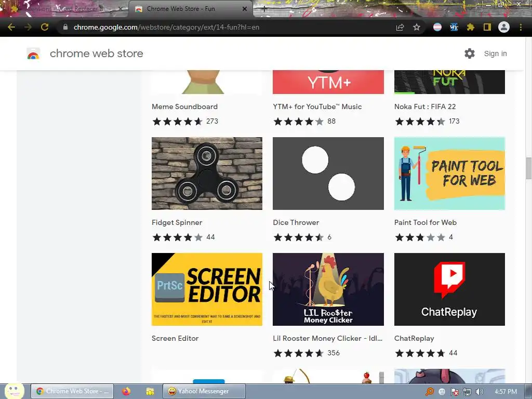
Task: Click the forward navigation arrow
Action: tap(28, 27)
